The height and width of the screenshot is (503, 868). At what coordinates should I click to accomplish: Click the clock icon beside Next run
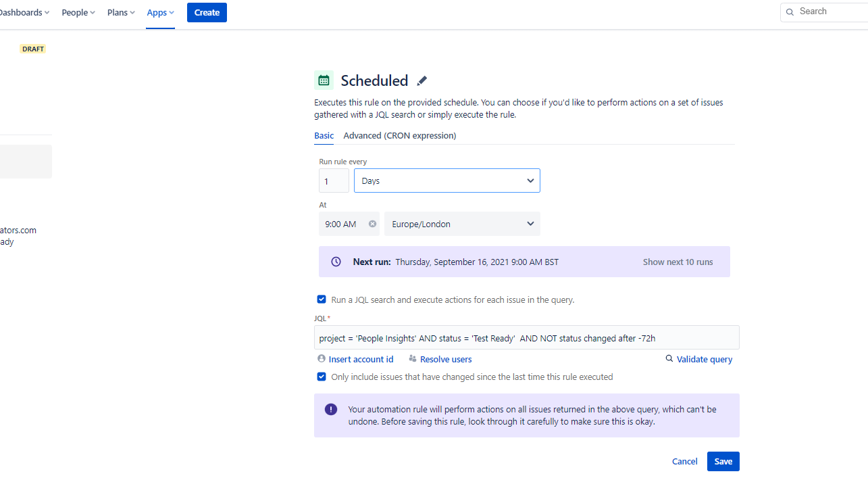pos(336,262)
